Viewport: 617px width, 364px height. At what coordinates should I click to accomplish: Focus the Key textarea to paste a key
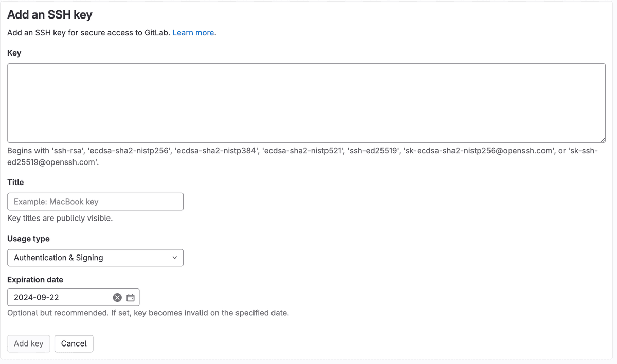[306, 103]
